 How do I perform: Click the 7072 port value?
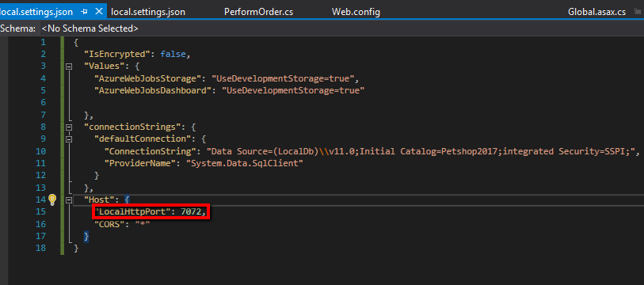(x=191, y=212)
